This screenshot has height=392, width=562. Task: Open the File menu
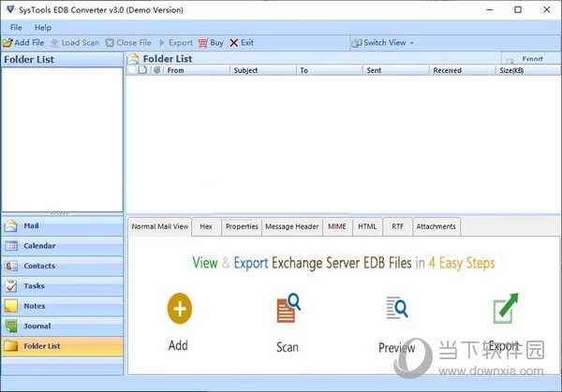click(x=16, y=27)
